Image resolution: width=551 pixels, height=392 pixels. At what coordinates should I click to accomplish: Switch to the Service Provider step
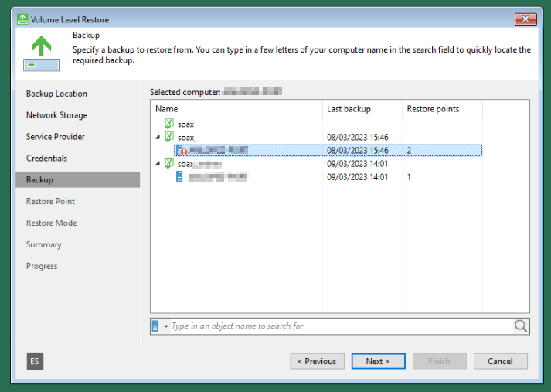click(55, 137)
